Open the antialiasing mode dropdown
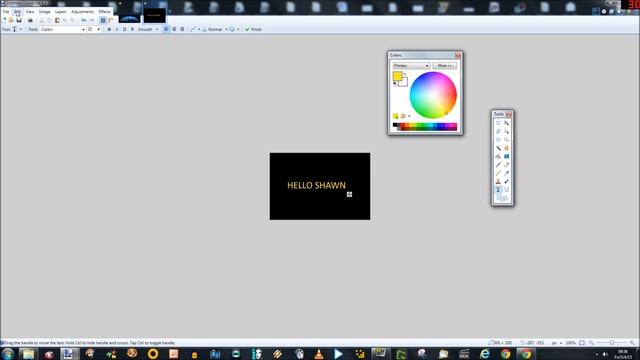Image resolution: width=640 pixels, height=360 pixels. (195, 29)
